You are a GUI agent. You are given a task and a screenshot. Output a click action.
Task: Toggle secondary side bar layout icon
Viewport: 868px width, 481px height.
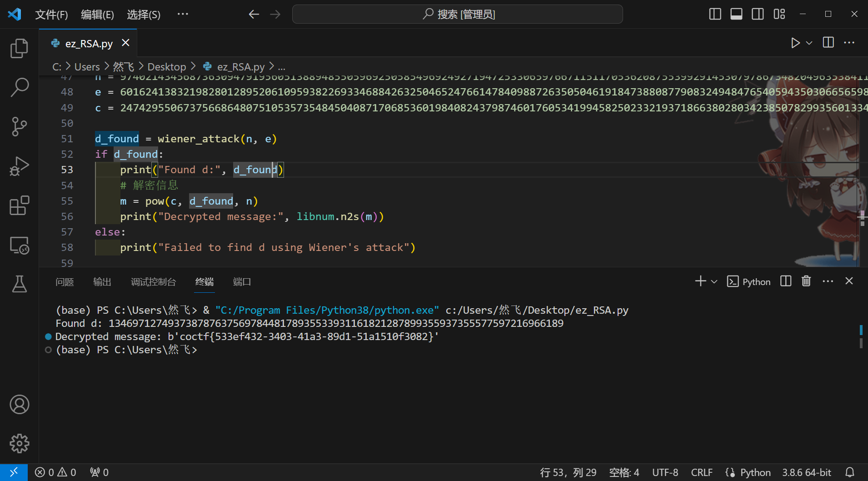click(758, 14)
